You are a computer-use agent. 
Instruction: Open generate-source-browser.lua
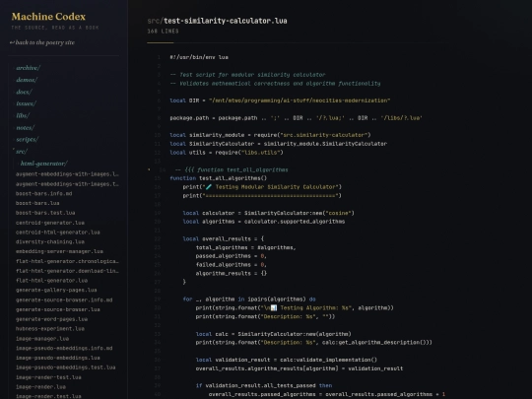[x=58, y=309]
